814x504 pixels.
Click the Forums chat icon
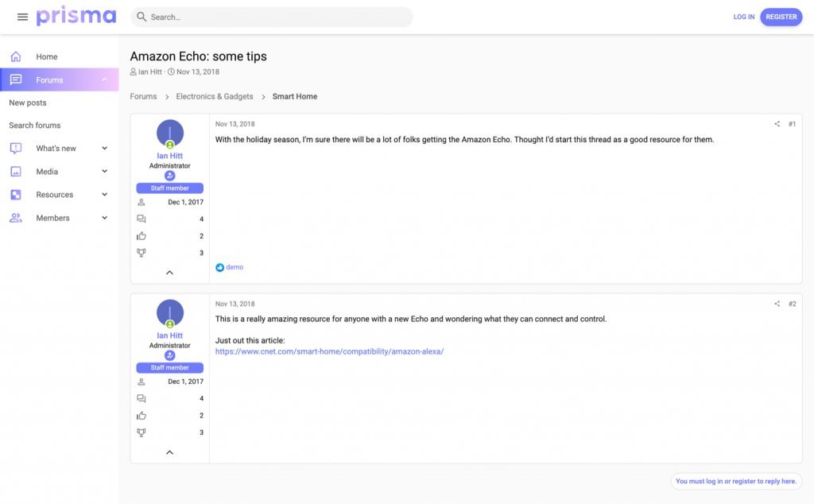coord(16,79)
